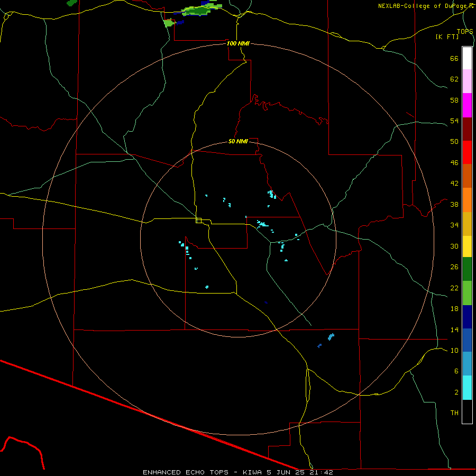Click the legend value 30
476x476 pixels.
tap(454, 246)
